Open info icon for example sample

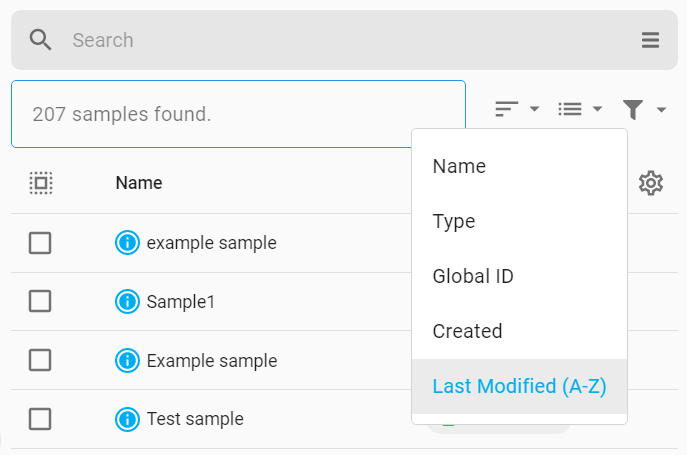coord(127,242)
